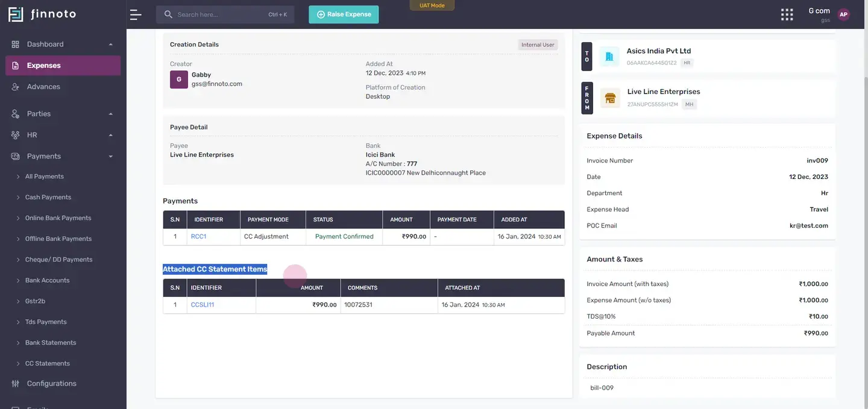868x409 pixels.
Task: Click the bill-009 description text
Action: coord(602,388)
